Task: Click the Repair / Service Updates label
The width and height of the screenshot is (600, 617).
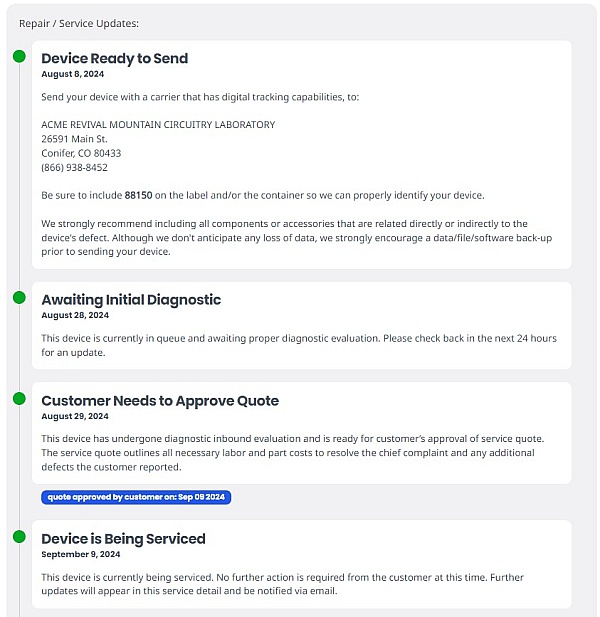Action: (x=79, y=23)
